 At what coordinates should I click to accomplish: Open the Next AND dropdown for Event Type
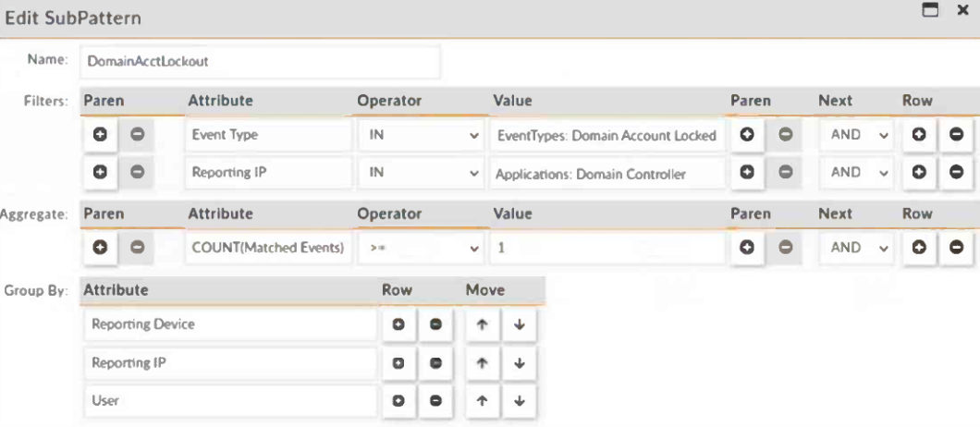[x=857, y=135]
